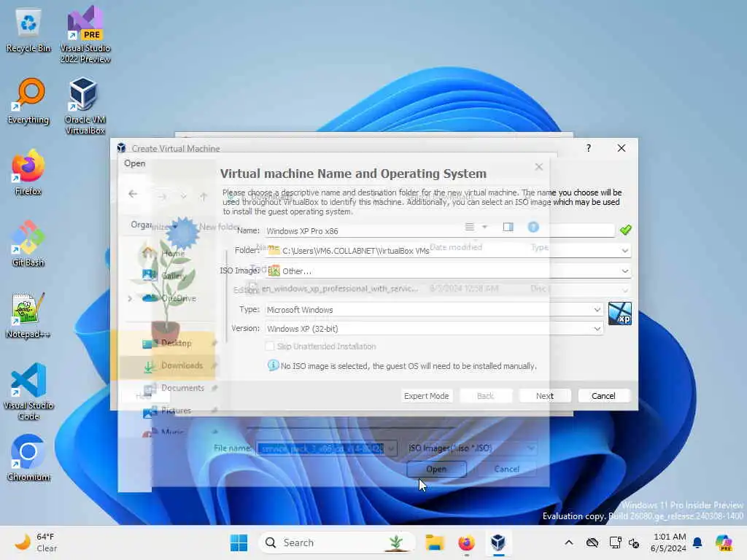Click the help question mark in Create Virtual Machine
Screen dimensions: 747x560
(589, 148)
